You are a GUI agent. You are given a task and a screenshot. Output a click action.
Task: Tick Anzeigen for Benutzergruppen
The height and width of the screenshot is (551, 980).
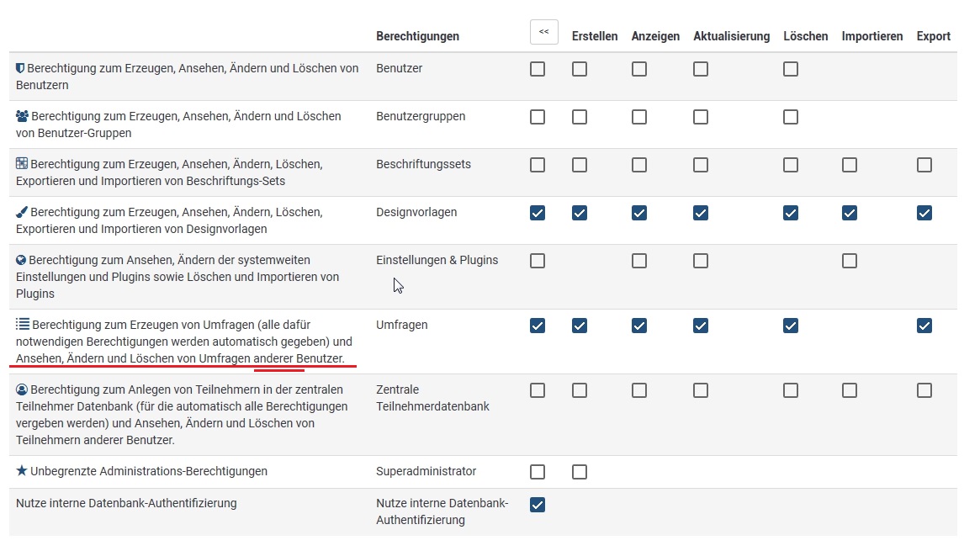[639, 117]
